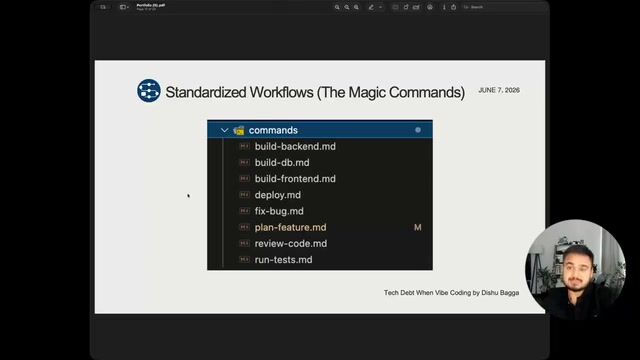The image size is (640, 360).
Task: Open build-backend.md file
Action: pyautogui.click(x=295, y=147)
